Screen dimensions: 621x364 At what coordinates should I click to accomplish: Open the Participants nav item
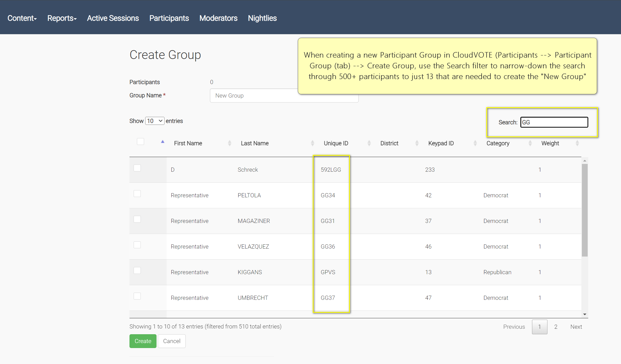pyautogui.click(x=169, y=18)
